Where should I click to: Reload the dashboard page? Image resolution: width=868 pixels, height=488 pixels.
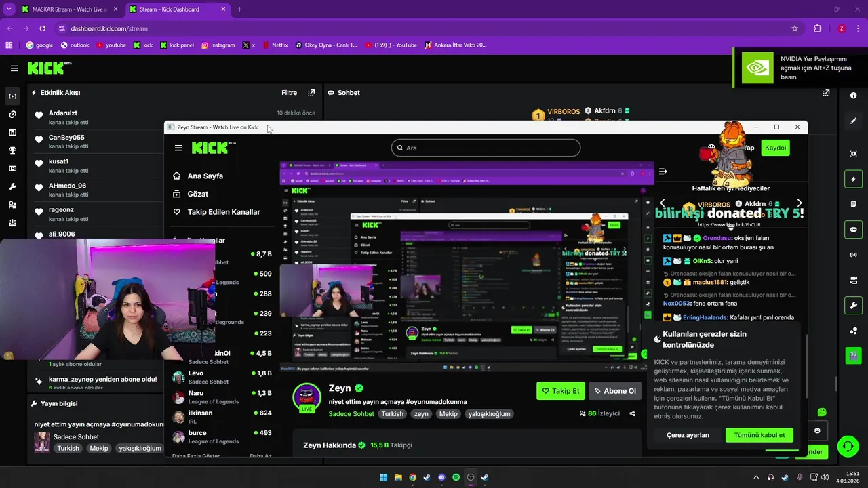coord(43,28)
